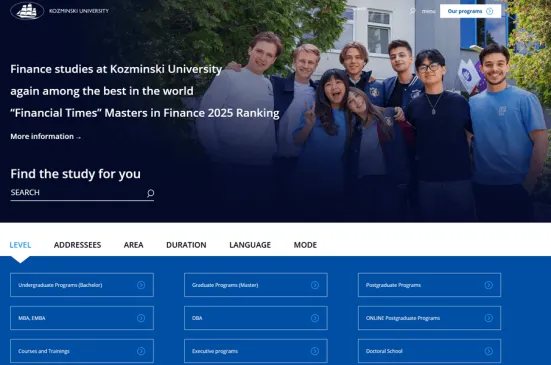
Task: Click arrow icon for DBA
Action: pyautogui.click(x=315, y=318)
